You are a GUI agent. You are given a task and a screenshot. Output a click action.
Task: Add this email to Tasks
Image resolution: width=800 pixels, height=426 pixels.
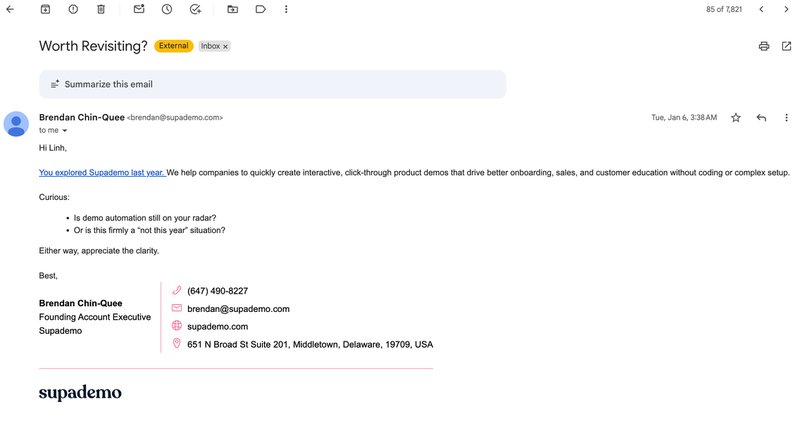coord(195,9)
